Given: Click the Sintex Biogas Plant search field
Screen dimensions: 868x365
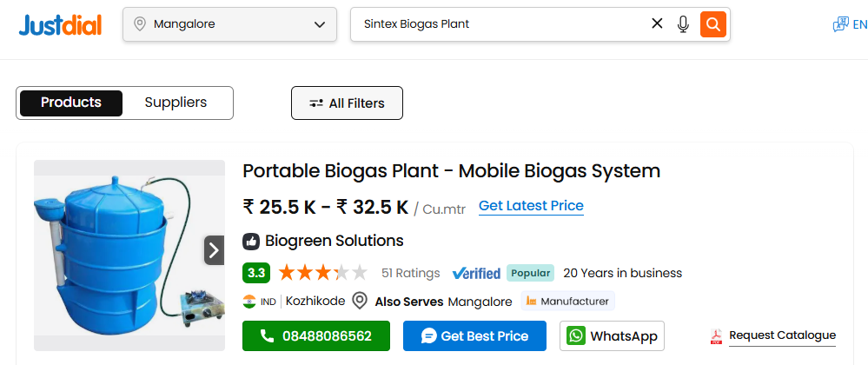Looking at the screenshot, I should click(x=500, y=24).
